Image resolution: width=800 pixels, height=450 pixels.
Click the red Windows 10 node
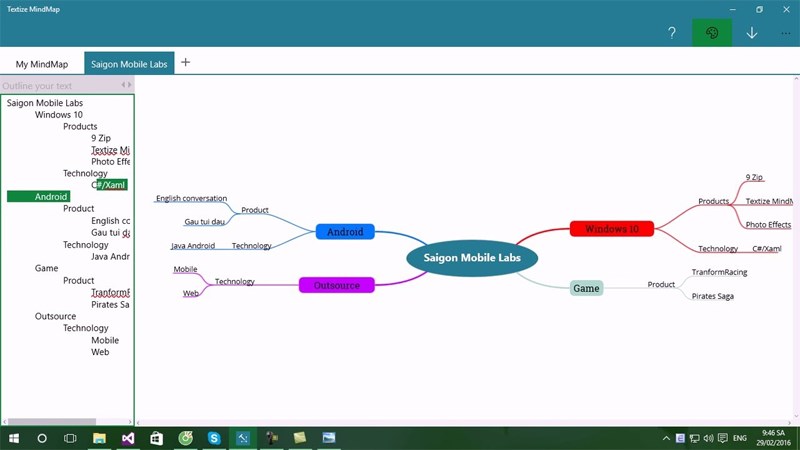611,229
